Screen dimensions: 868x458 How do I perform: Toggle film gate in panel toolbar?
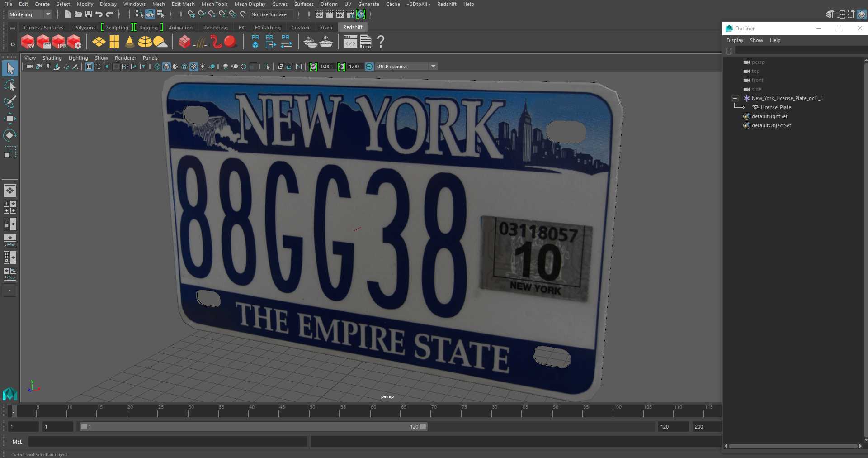98,67
